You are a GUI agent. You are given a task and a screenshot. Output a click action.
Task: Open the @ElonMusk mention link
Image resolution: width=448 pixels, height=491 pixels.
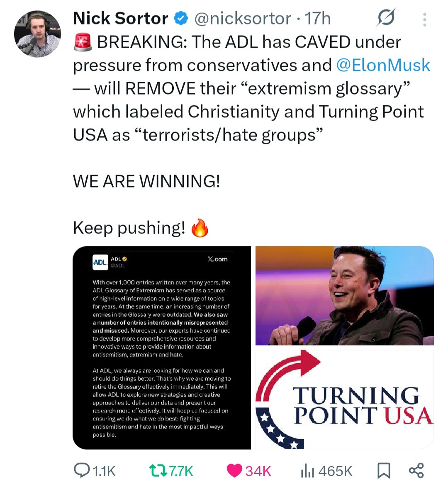tap(383, 65)
